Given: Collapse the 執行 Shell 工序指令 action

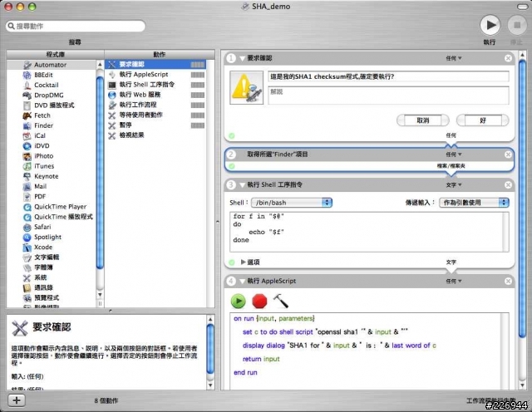Looking at the screenshot, I should [x=242, y=185].
